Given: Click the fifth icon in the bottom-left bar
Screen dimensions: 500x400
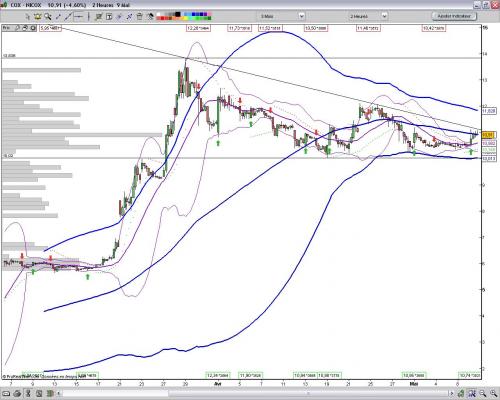Looking at the screenshot, I should (50, 394).
